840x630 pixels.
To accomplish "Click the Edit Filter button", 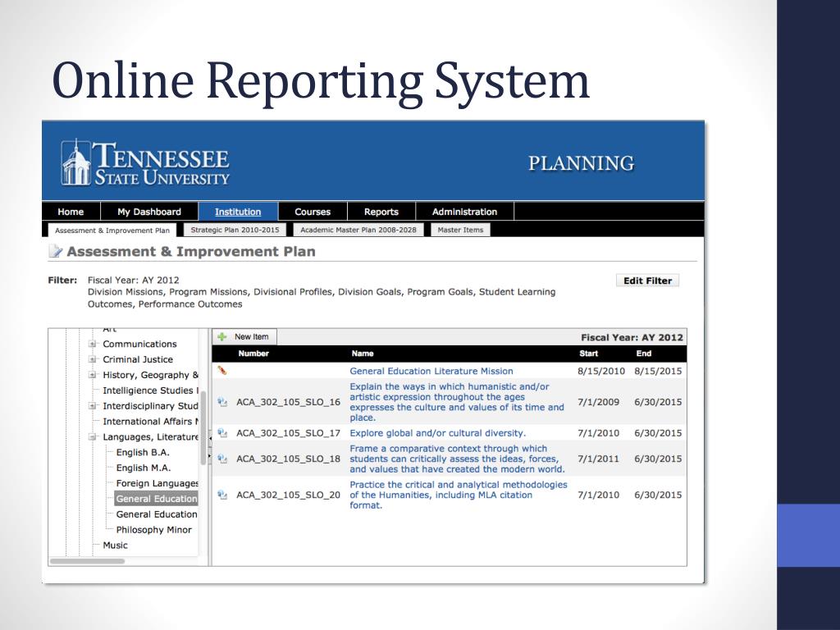I will (x=648, y=281).
